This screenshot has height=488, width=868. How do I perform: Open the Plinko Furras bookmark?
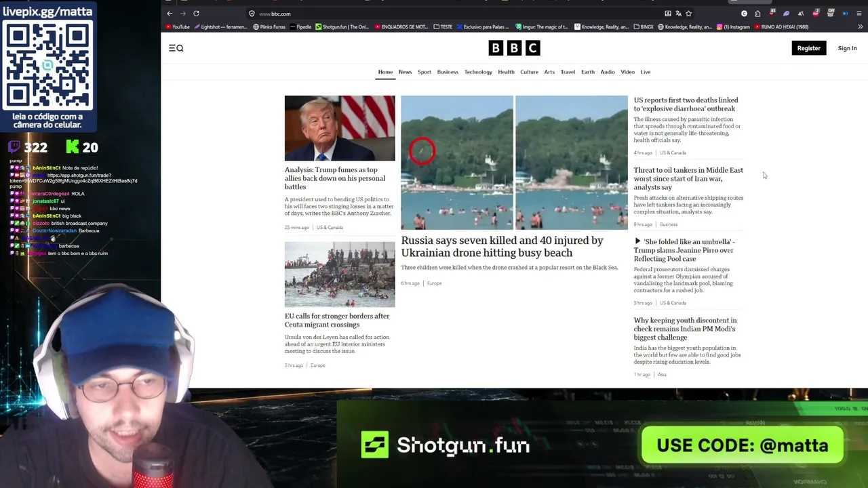tap(269, 27)
